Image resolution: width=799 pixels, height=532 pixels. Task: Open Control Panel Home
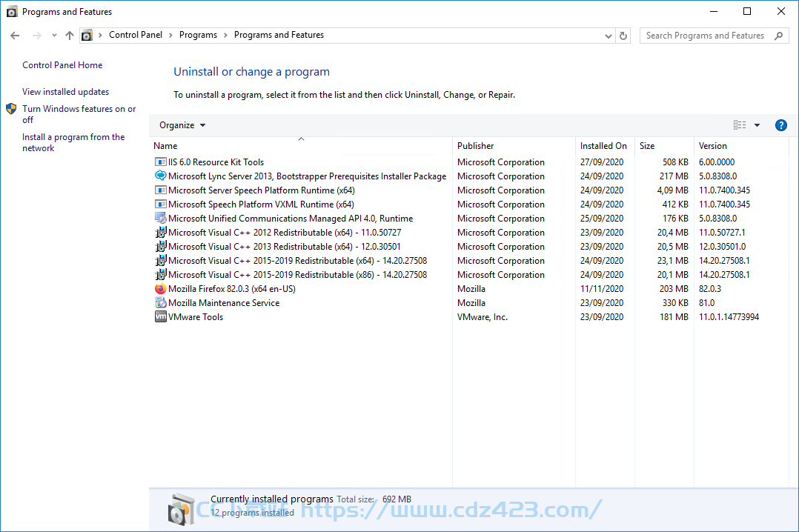click(62, 65)
